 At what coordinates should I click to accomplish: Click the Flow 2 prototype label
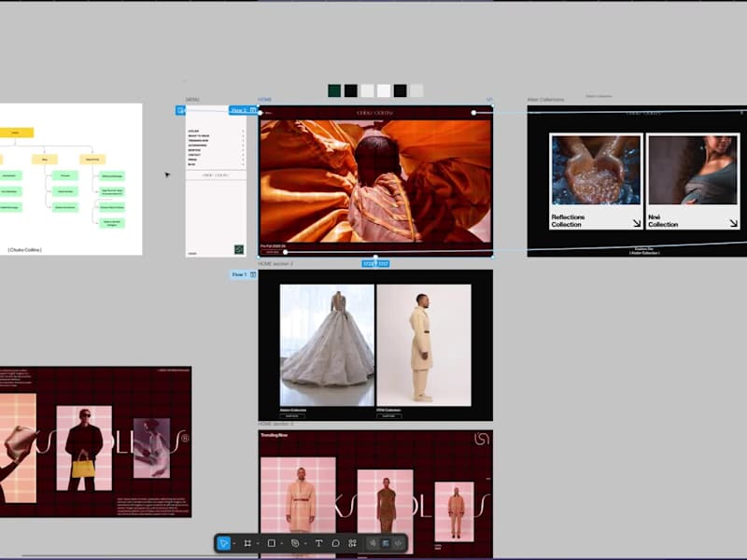click(239, 110)
